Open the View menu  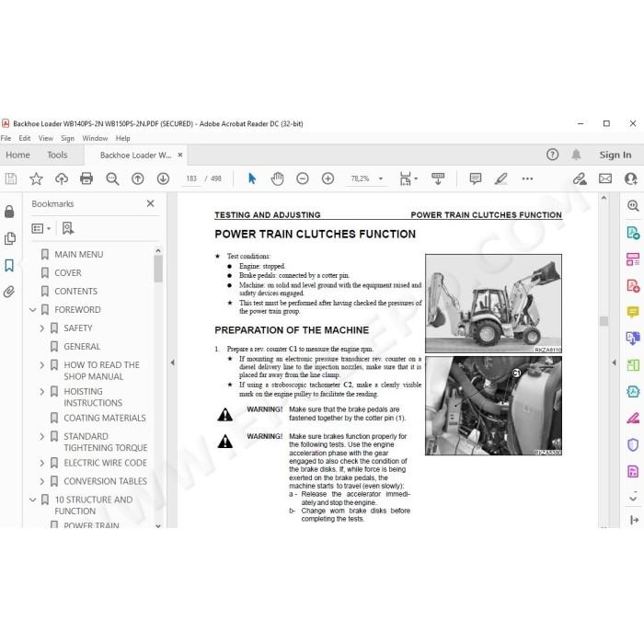click(46, 138)
